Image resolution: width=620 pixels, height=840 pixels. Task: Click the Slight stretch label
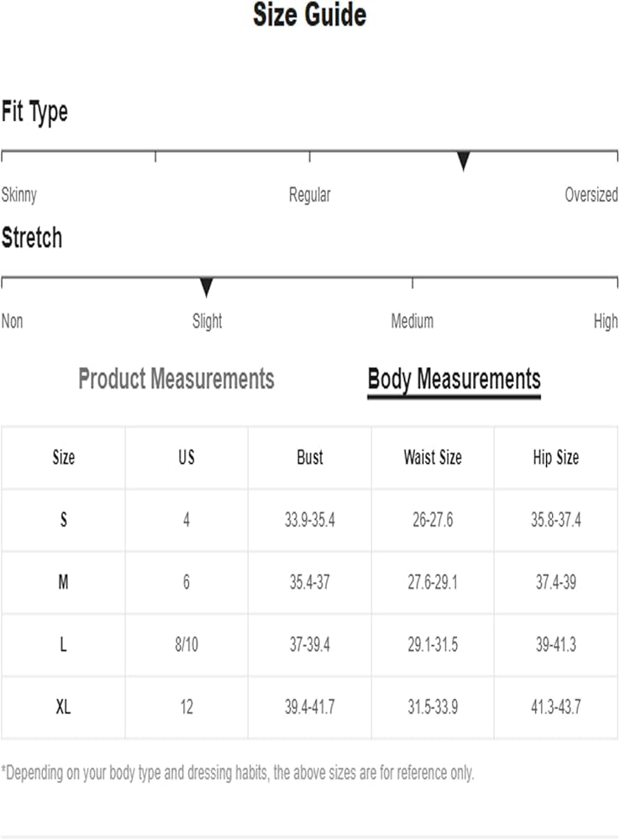[208, 321]
